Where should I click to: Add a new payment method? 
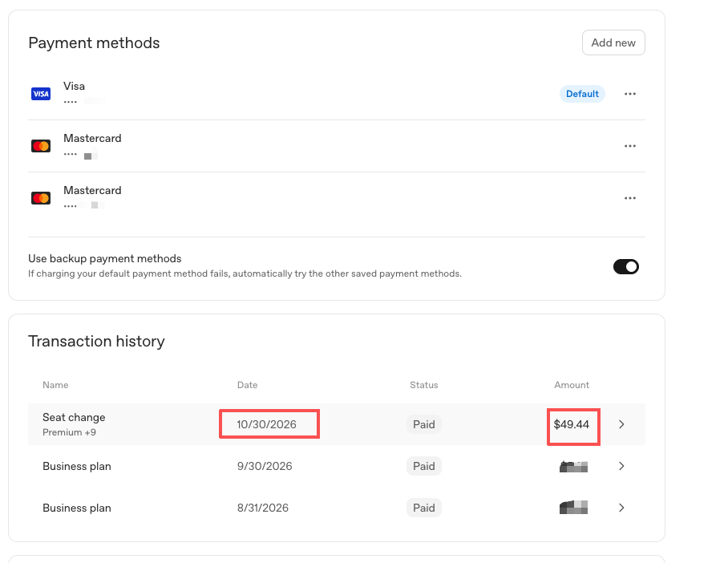click(613, 43)
